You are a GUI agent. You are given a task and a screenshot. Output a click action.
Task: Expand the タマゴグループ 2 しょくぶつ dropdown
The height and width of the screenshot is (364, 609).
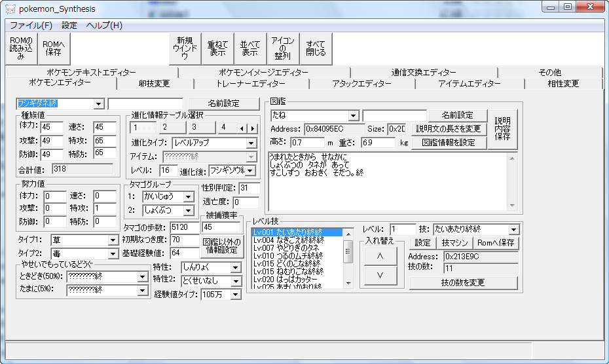pyautogui.click(x=189, y=211)
